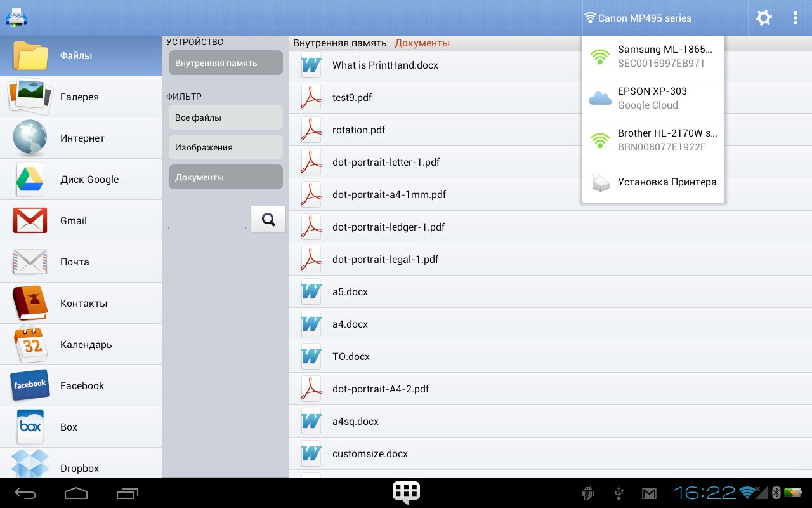
Task: Click the Word icon for What is PrintHand.docx
Action: pos(311,65)
